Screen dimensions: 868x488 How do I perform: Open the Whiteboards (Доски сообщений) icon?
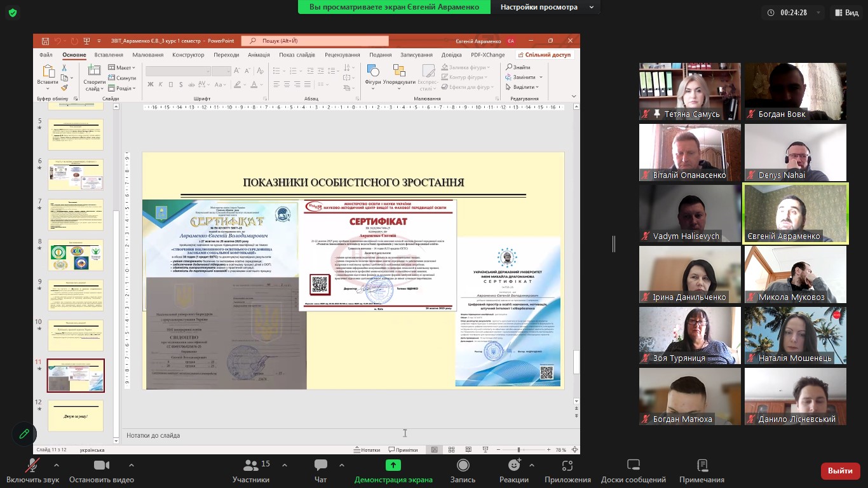click(633, 466)
